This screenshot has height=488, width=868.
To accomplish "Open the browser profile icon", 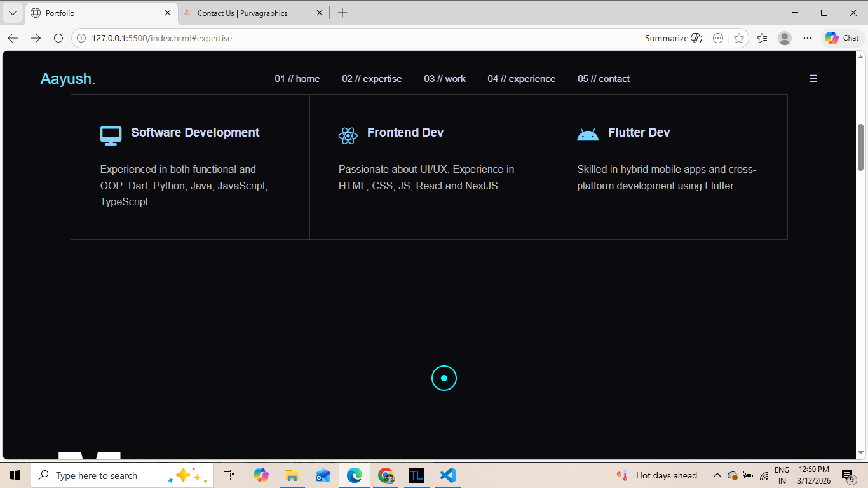I will pos(785,38).
